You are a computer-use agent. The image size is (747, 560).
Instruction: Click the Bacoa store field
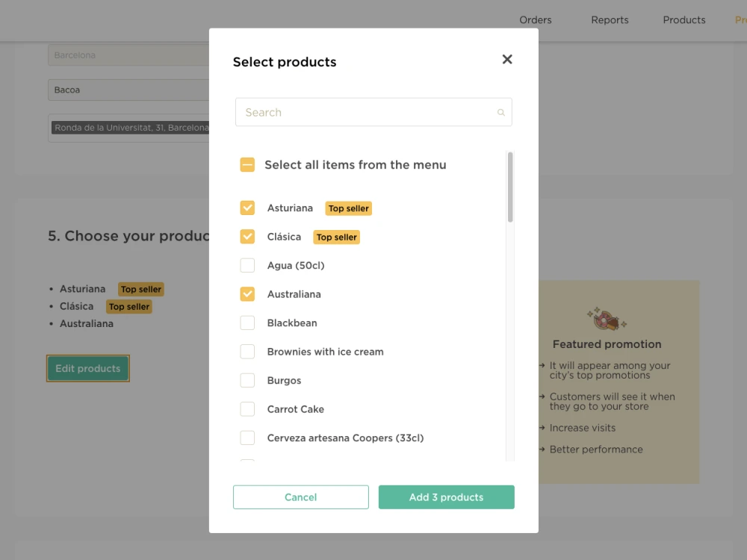coord(128,90)
